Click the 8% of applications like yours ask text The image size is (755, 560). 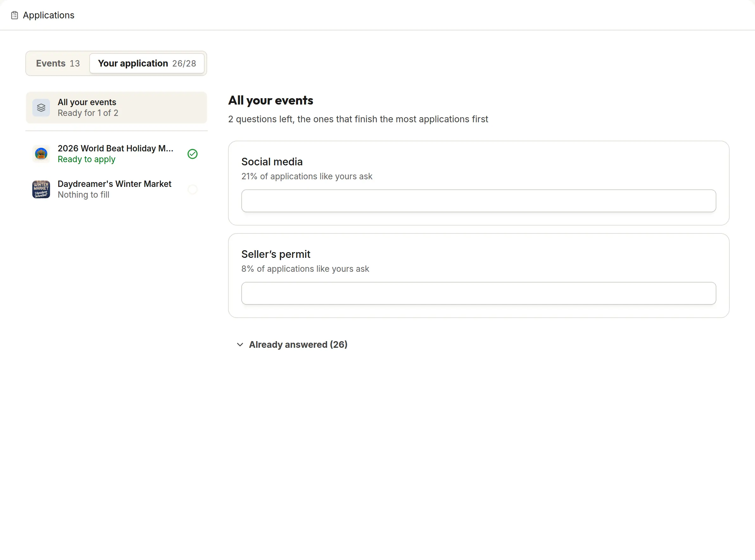[305, 269]
